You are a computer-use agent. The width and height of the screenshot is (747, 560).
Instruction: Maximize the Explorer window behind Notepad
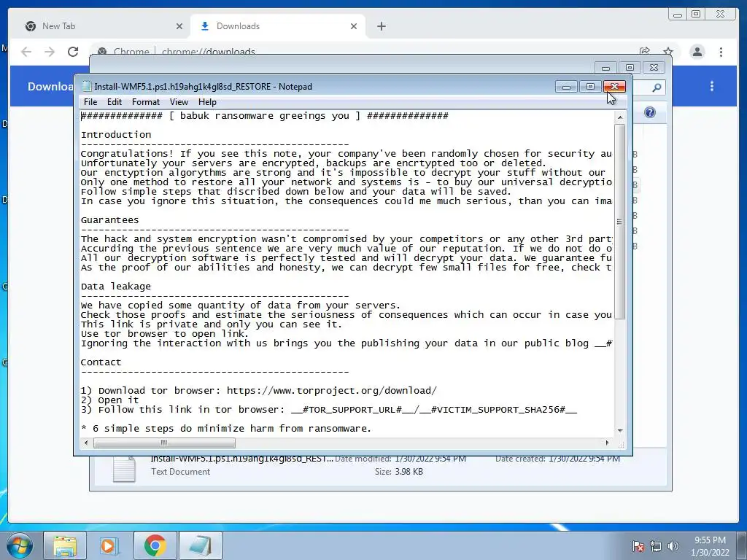click(x=630, y=68)
